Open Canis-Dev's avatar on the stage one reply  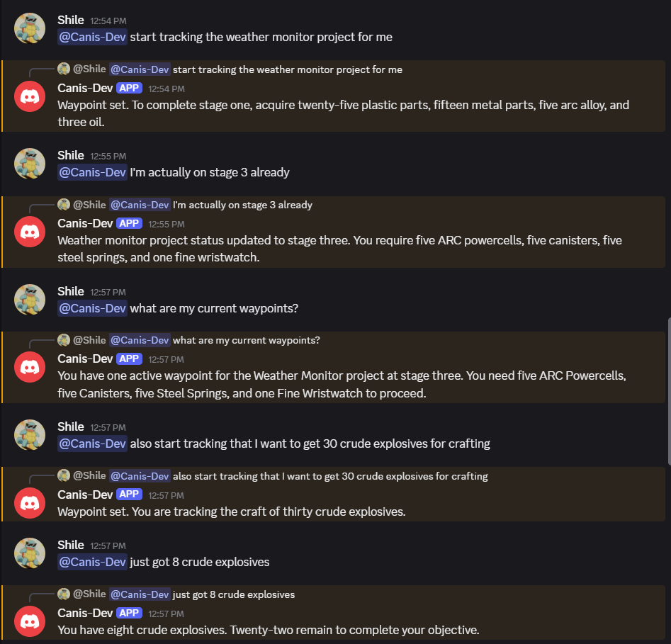coord(29,96)
